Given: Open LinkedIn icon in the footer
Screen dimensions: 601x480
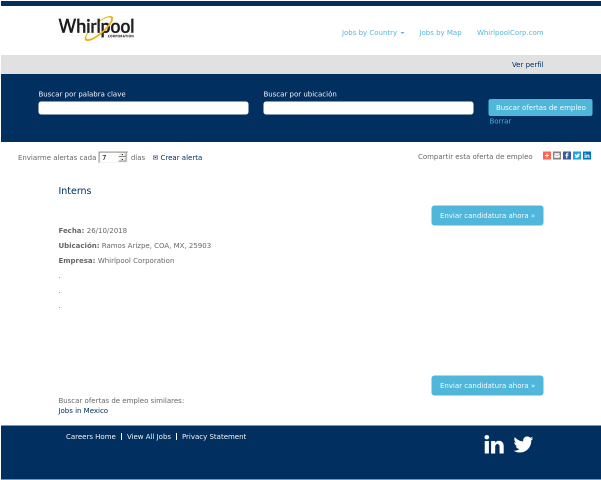Looking at the screenshot, I should [494, 445].
